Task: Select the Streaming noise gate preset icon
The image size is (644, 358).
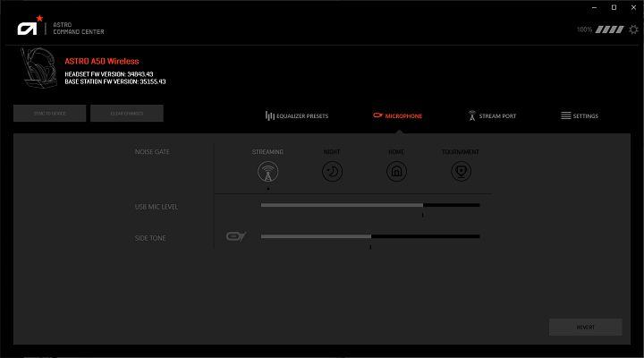Action: pyautogui.click(x=267, y=172)
